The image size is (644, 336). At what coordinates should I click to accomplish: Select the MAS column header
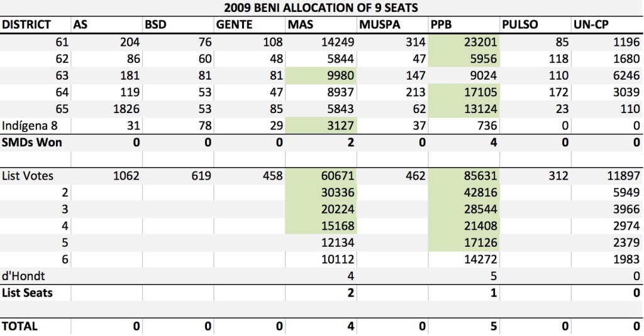click(321, 24)
